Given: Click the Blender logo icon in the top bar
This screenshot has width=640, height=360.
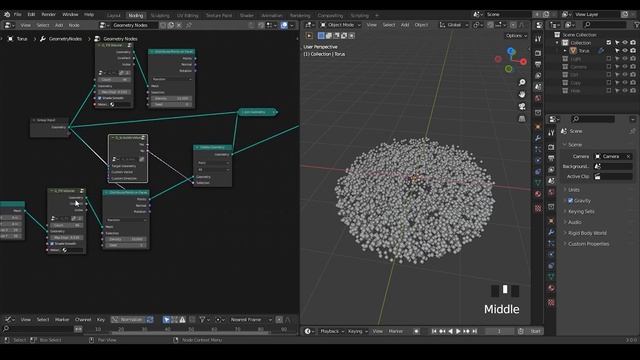Looking at the screenshot, I should pyautogui.click(x=7, y=14).
